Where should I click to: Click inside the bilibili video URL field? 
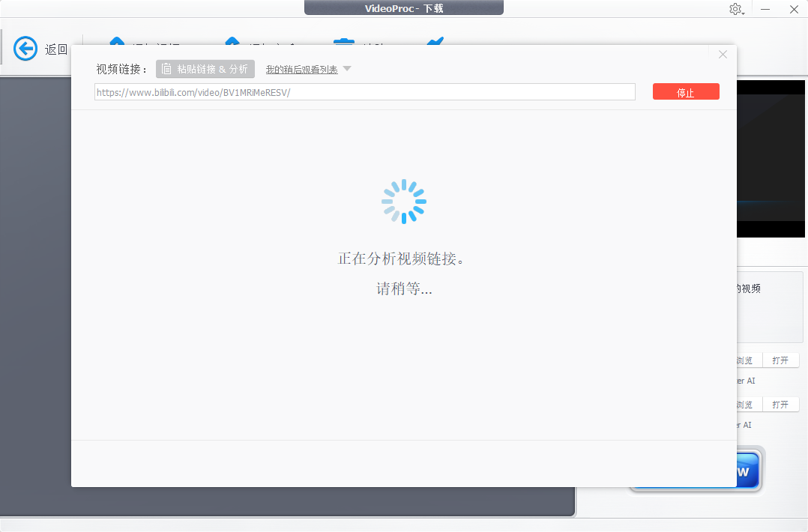pos(364,91)
